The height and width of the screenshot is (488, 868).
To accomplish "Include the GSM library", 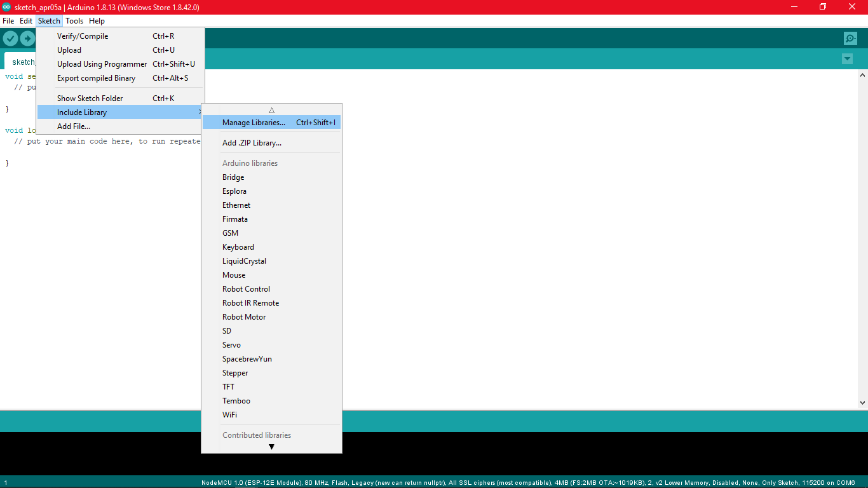I will [271, 233].
